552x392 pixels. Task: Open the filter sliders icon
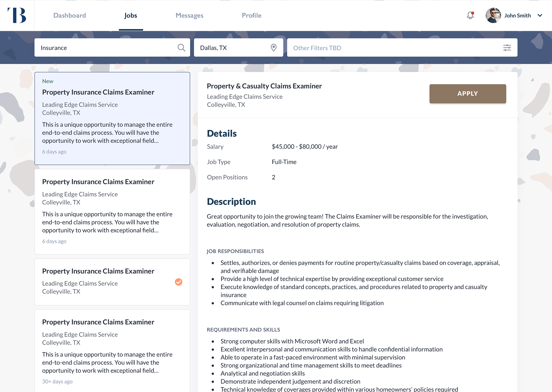pyautogui.click(x=507, y=48)
